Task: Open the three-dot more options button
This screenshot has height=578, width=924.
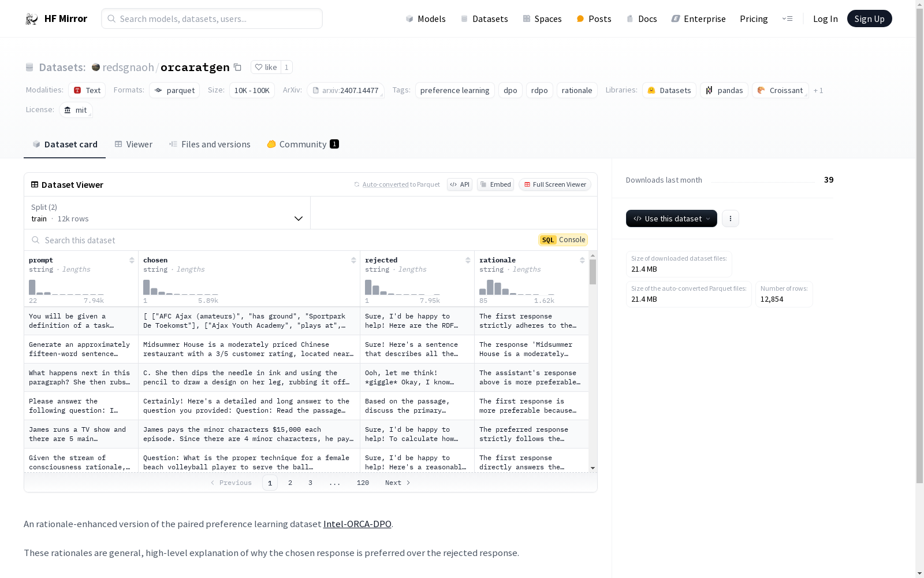Action: (x=731, y=218)
